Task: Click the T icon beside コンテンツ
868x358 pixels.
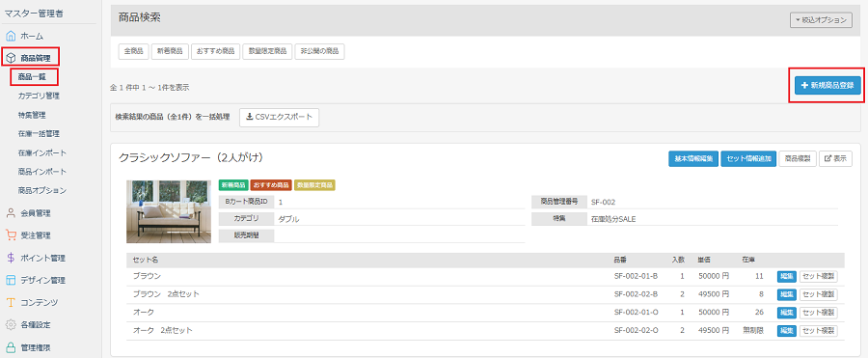Action: (x=11, y=303)
